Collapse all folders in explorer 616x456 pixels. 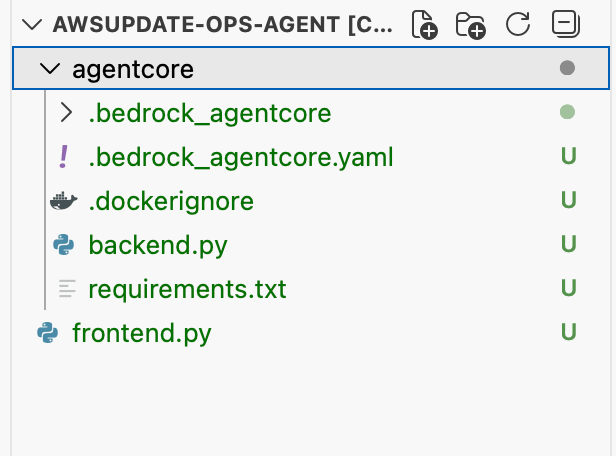click(x=566, y=24)
